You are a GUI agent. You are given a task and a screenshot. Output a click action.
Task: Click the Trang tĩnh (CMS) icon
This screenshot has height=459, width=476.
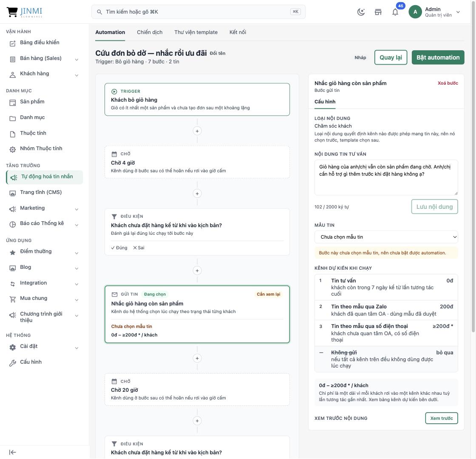click(x=12, y=193)
